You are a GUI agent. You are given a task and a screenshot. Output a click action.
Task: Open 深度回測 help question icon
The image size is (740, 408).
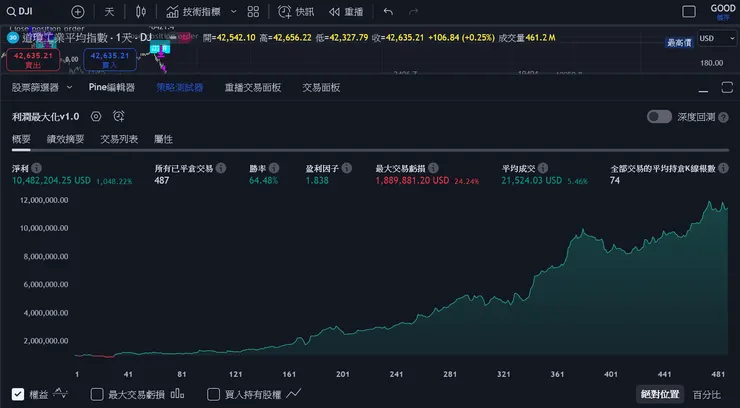click(723, 117)
